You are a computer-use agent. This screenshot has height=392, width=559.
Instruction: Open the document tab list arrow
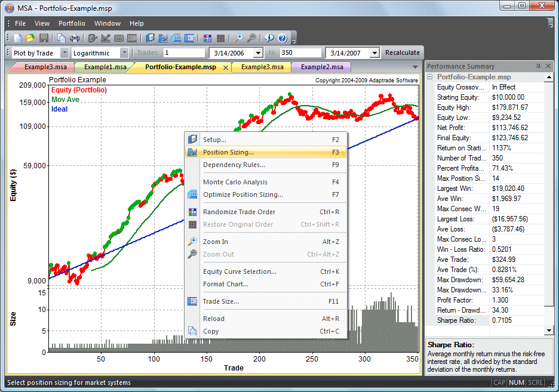tap(415, 67)
